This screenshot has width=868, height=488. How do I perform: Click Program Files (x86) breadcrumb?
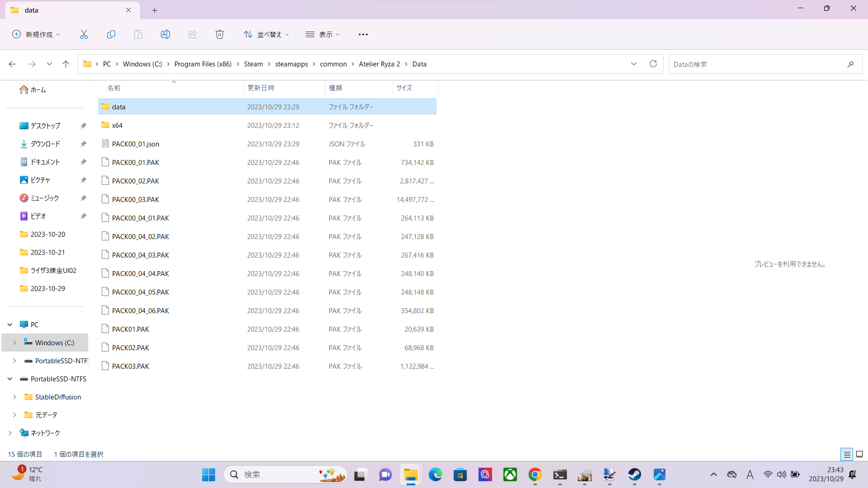coord(203,64)
